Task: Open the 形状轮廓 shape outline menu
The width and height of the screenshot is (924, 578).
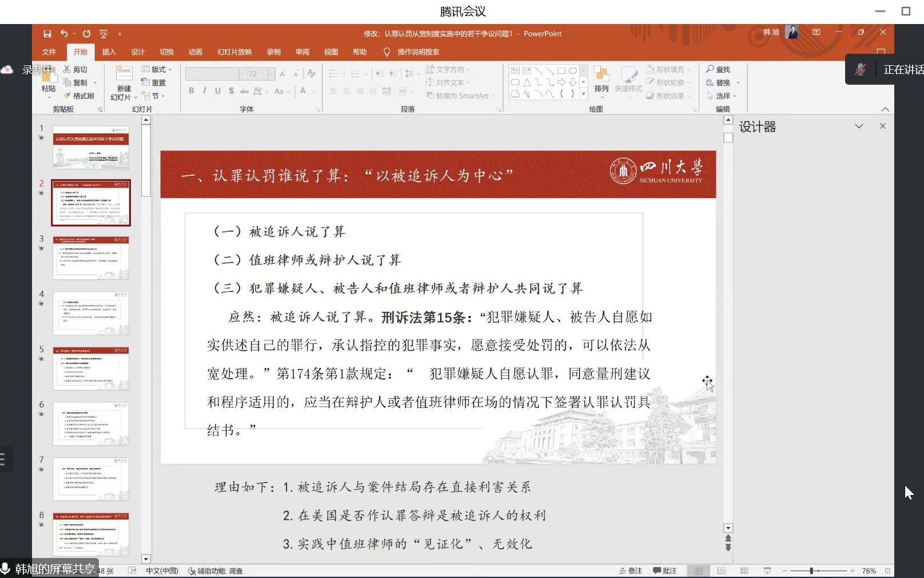Action: coord(669,82)
